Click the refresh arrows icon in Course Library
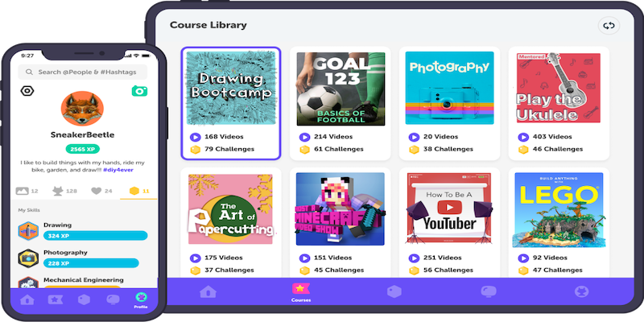The image size is (644, 322). 609,26
